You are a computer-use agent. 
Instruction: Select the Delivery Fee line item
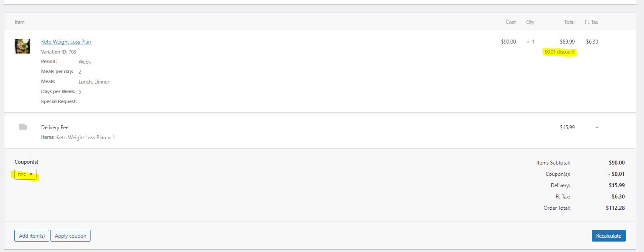(55, 128)
